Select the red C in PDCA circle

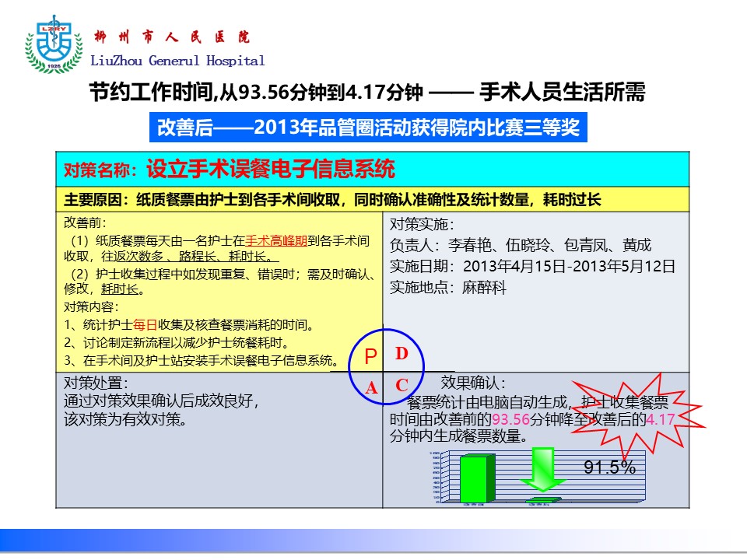pos(402,385)
